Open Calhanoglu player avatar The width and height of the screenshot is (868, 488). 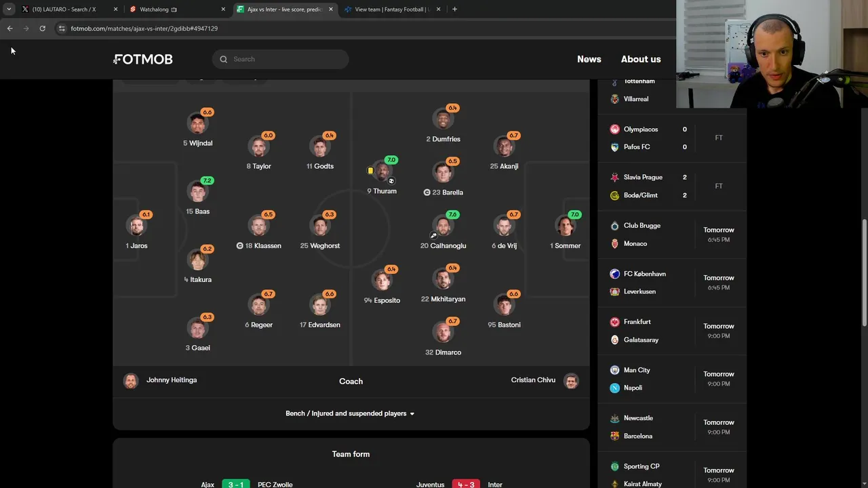tap(443, 226)
